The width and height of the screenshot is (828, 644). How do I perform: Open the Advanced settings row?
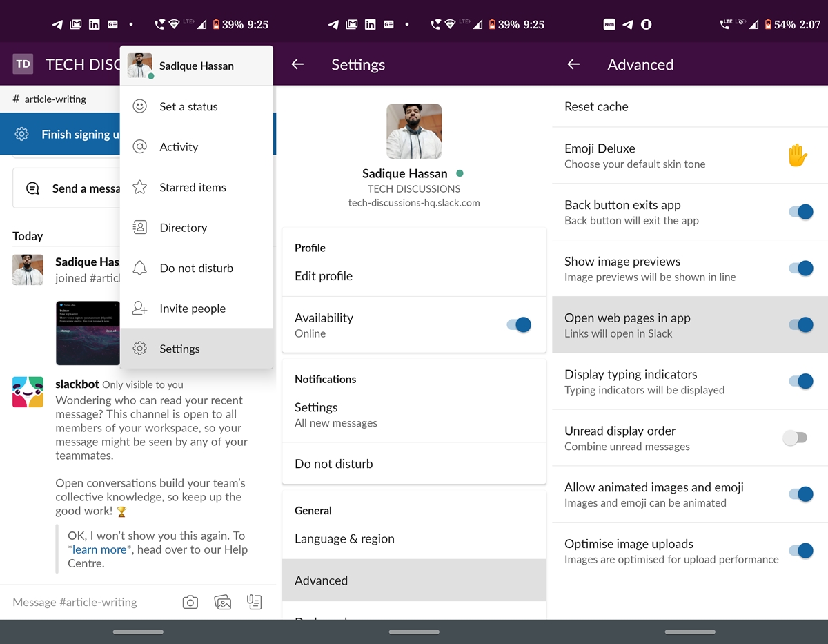414,580
